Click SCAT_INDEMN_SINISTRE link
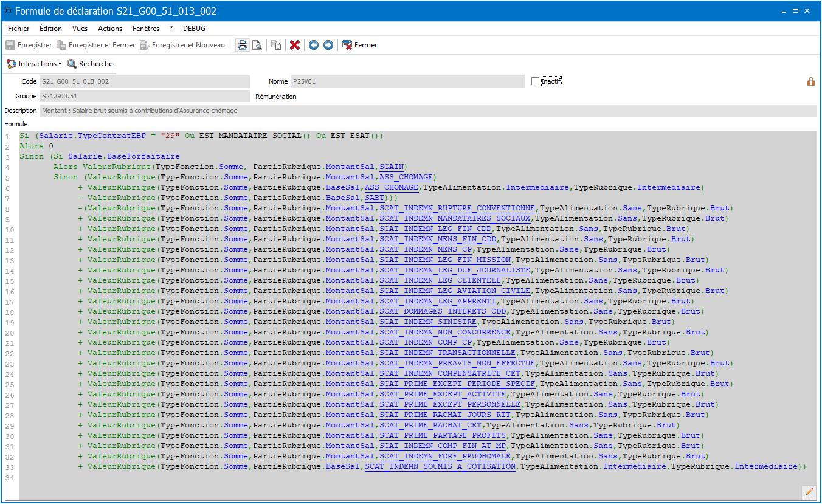This screenshot has height=504, width=822. point(428,322)
